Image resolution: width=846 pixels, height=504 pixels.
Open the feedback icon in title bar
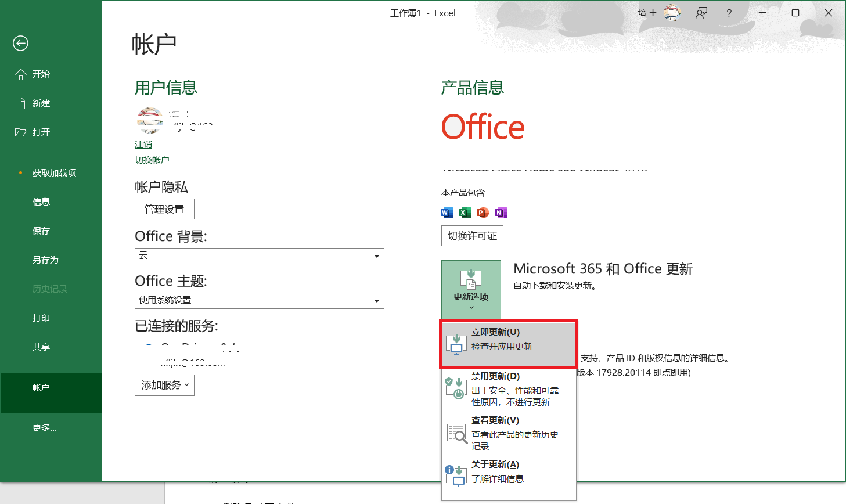click(701, 13)
